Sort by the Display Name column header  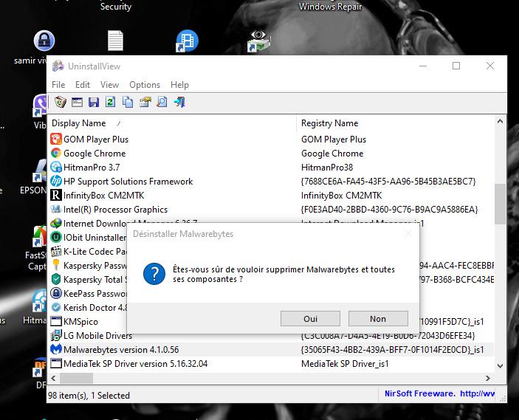[172, 123]
